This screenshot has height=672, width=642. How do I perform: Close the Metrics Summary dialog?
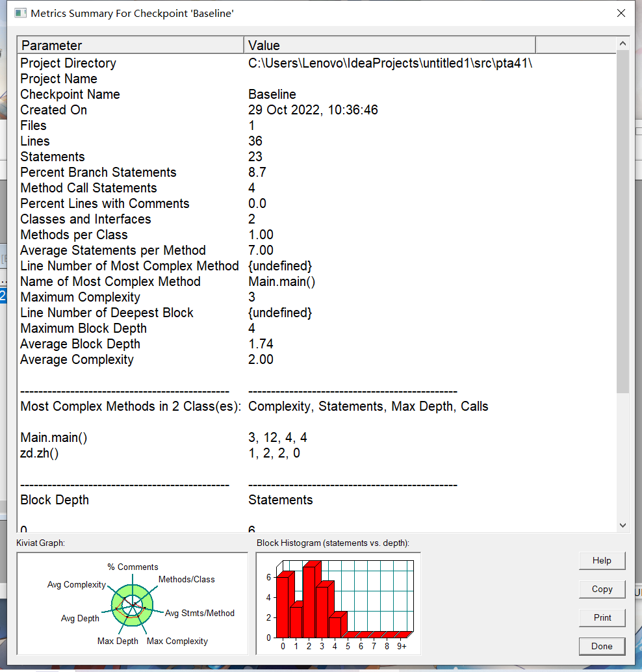[x=621, y=13]
